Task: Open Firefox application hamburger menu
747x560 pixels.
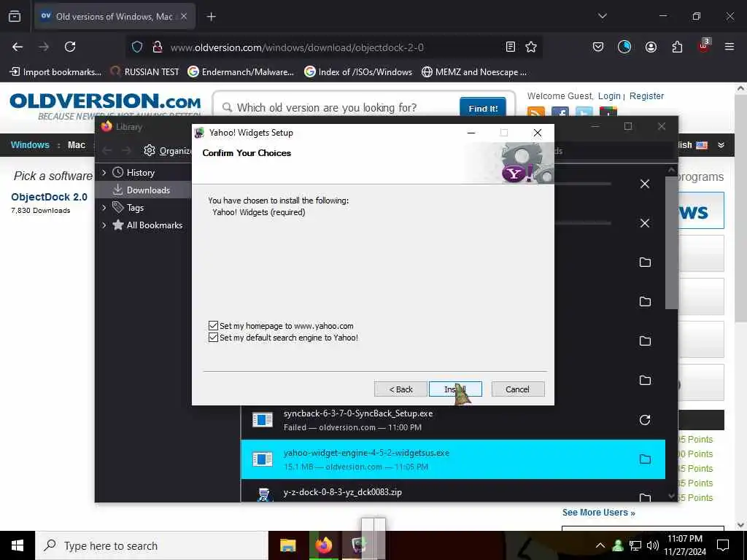Action: [729, 47]
